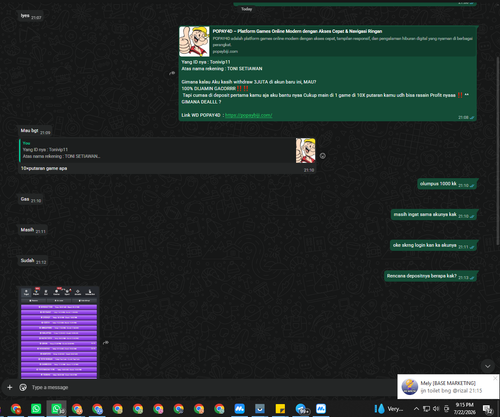500x417 pixels.
Task: Open the clock showing 9:15 PM
Action: [x=465, y=409]
